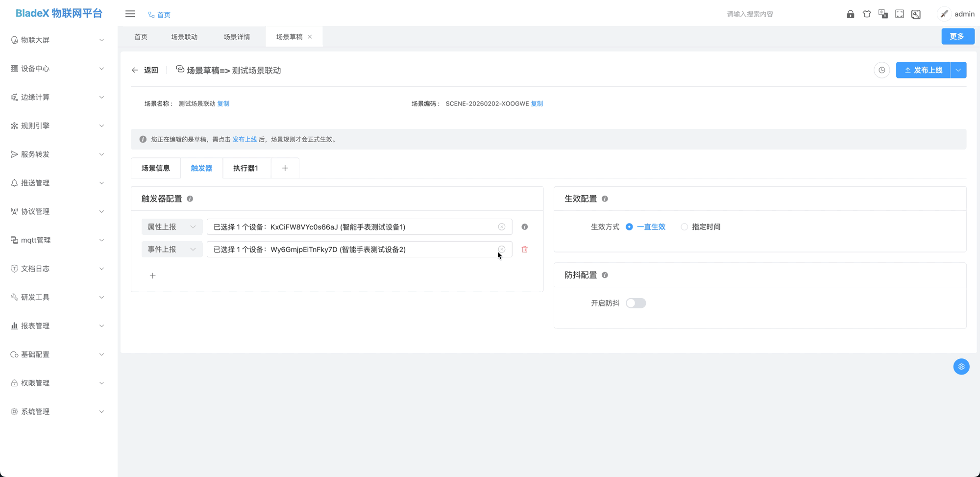Open the floating gear settings button bottom right
The height and width of the screenshot is (477, 980).
961,366
